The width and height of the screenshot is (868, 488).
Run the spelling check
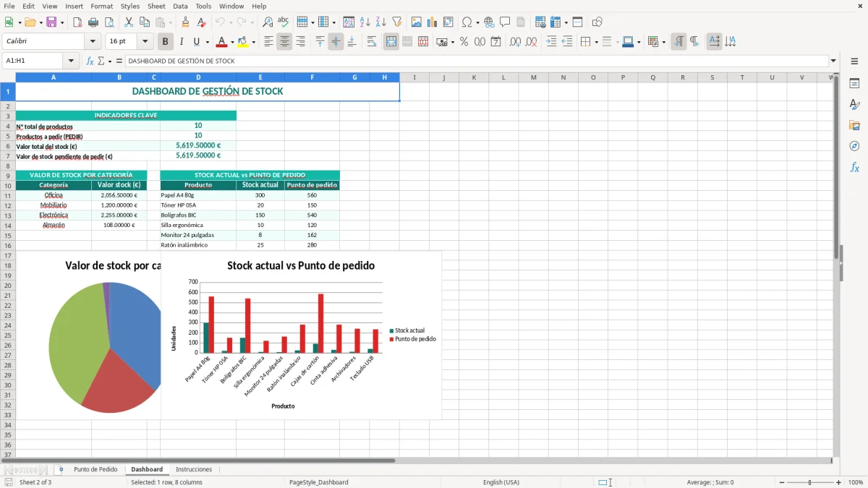pyautogui.click(x=284, y=22)
